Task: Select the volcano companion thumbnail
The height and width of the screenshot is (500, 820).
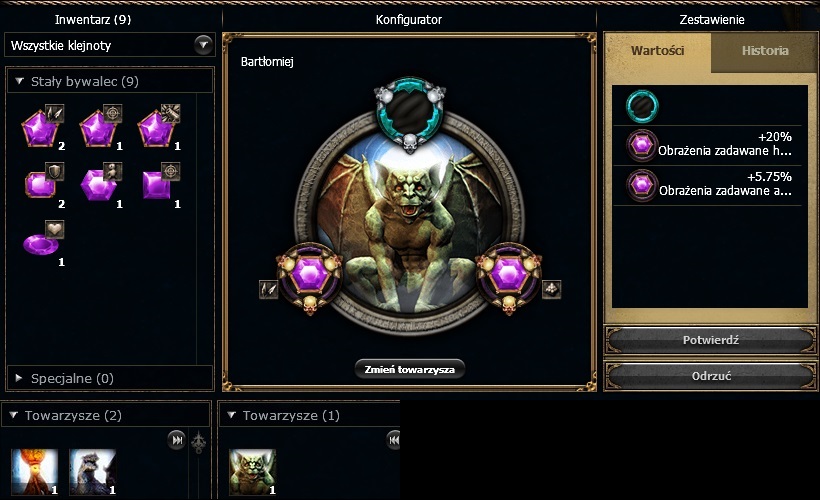Action: tap(35, 472)
